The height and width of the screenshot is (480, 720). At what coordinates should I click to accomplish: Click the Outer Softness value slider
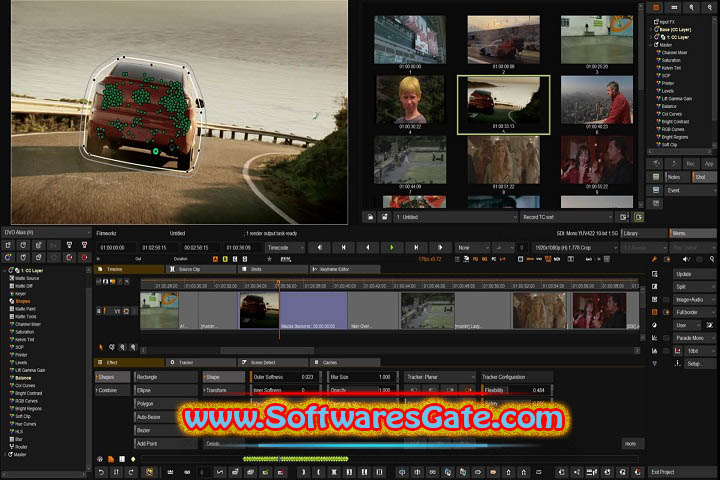(x=285, y=377)
